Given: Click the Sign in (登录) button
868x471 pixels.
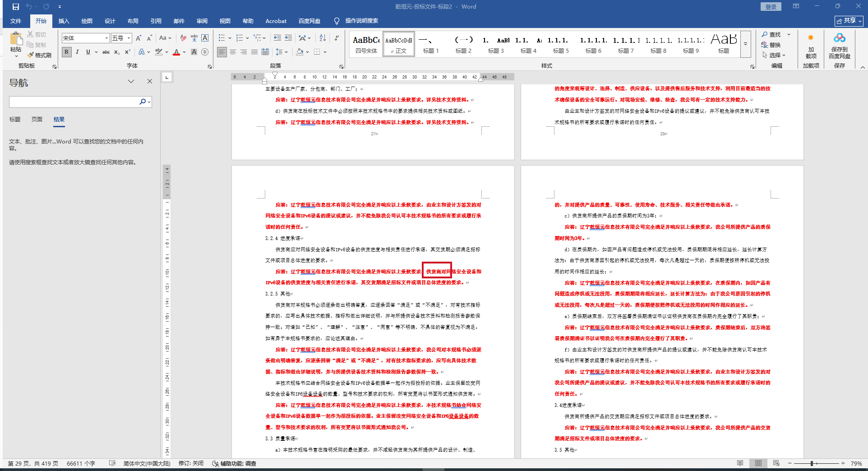Looking at the screenshot, I should point(771,7).
